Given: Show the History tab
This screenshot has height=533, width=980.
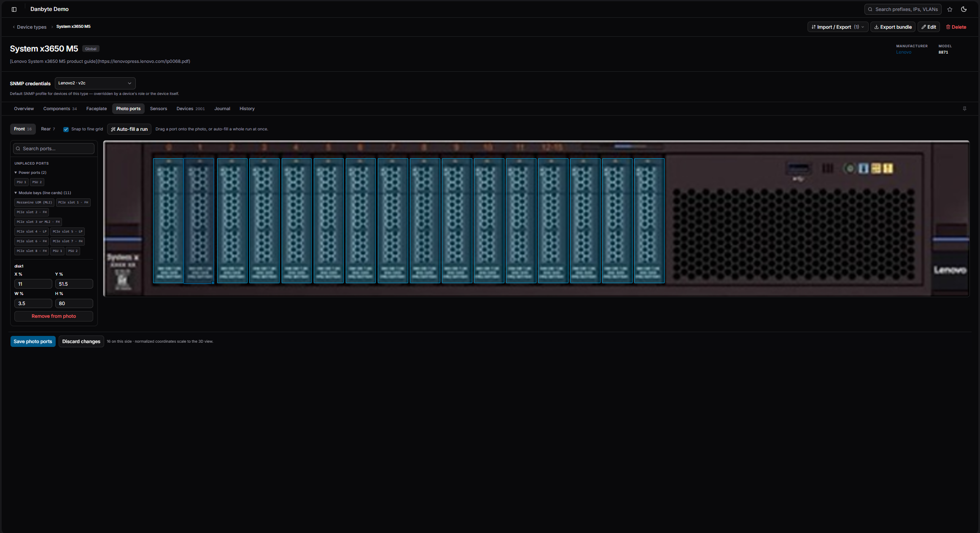Looking at the screenshot, I should pos(247,109).
